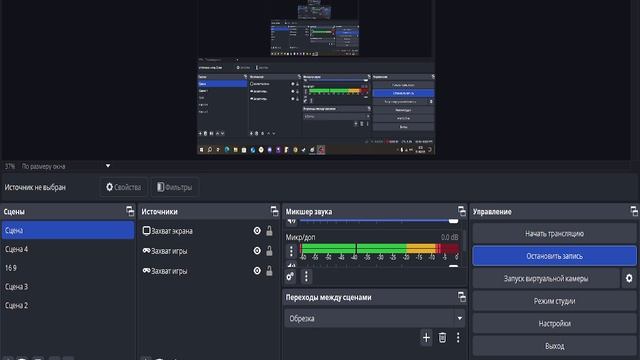Pop out the Источники dock panel
This screenshot has height=360, width=640.
pos(274,211)
